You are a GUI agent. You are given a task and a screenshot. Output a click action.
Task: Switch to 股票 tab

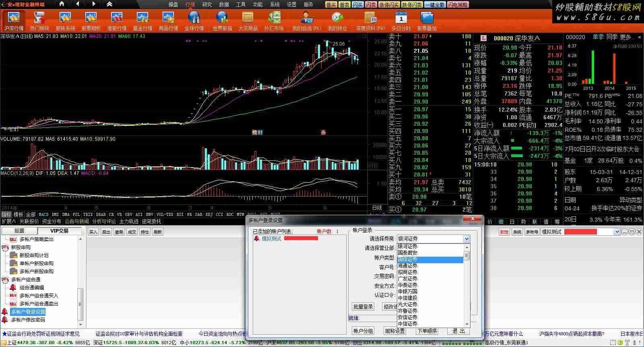19,231
